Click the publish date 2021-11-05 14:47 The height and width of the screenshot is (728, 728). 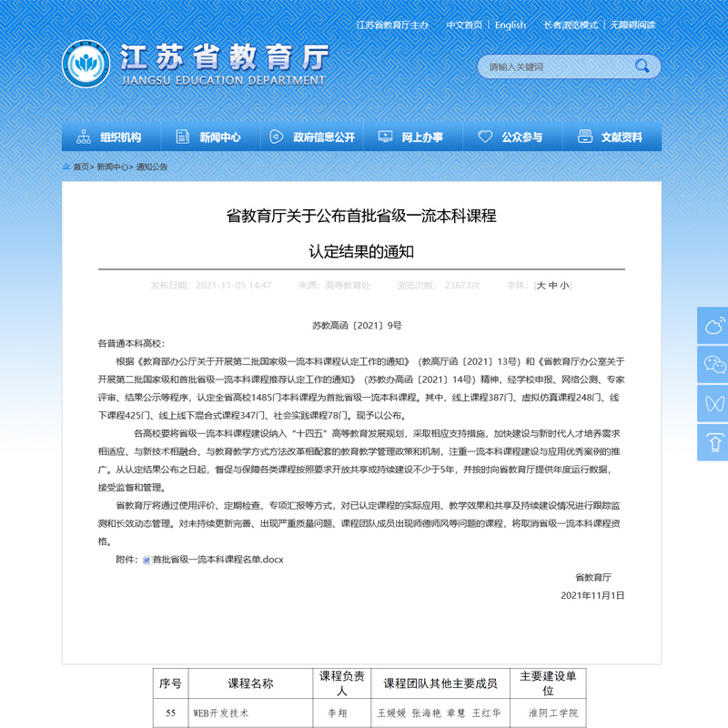pos(234,286)
